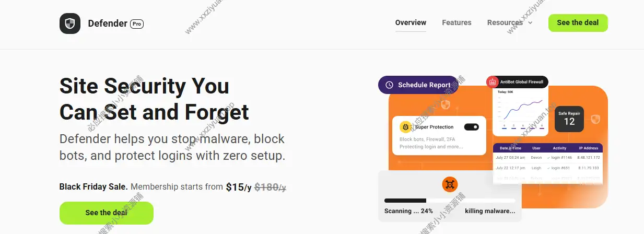Click the Safe Repair 12 counter card
The height and width of the screenshot is (234, 644).
click(569, 118)
